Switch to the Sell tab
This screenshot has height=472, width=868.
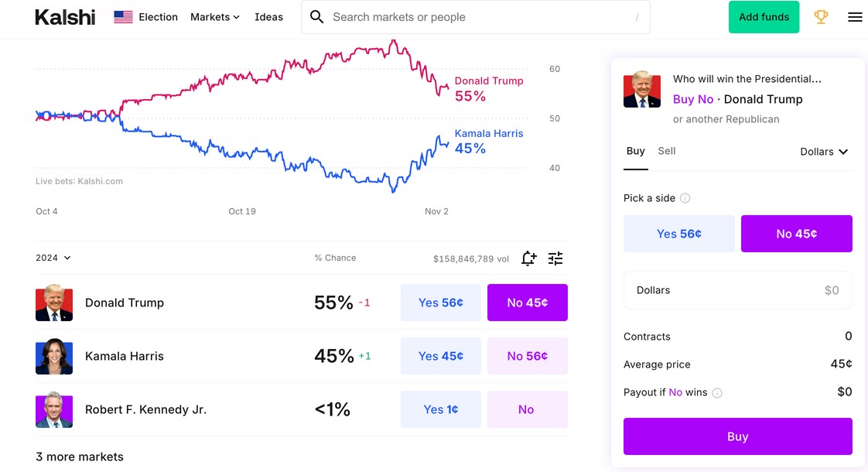(666, 151)
